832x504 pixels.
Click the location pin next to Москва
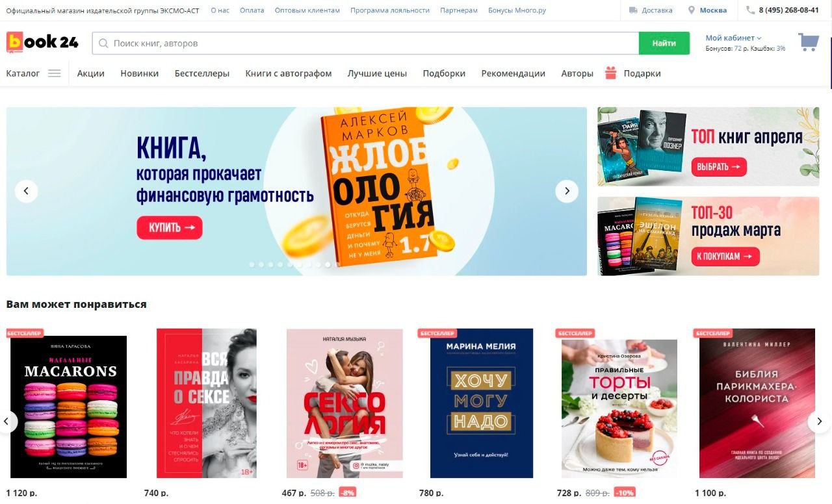tap(692, 10)
